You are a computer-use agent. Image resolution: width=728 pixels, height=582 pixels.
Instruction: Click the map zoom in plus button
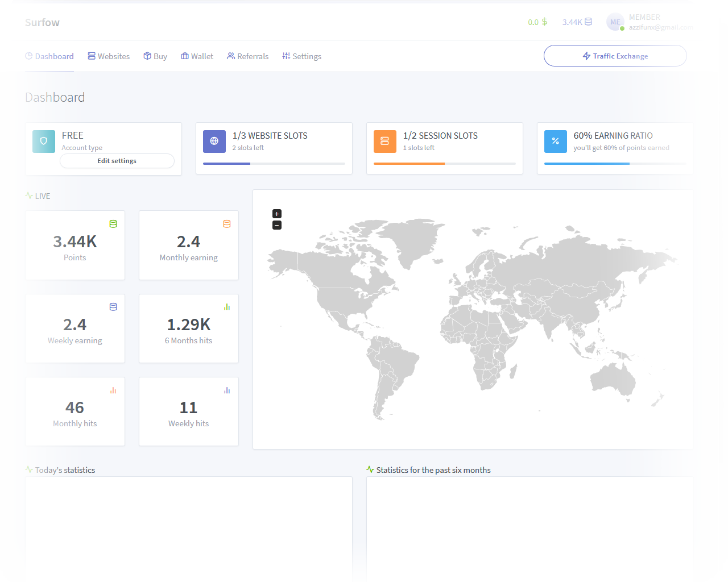[277, 214]
